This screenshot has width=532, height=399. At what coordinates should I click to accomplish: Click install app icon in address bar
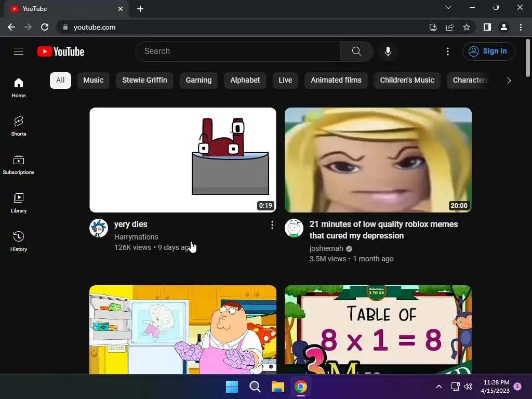[x=433, y=27]
